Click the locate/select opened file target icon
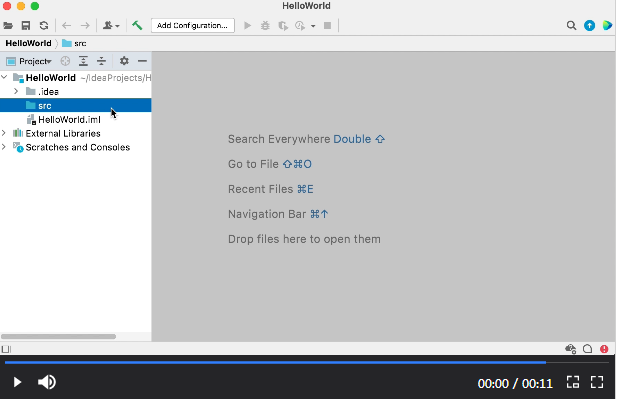Screen dimensions: 617x399 tap(65, 61)
